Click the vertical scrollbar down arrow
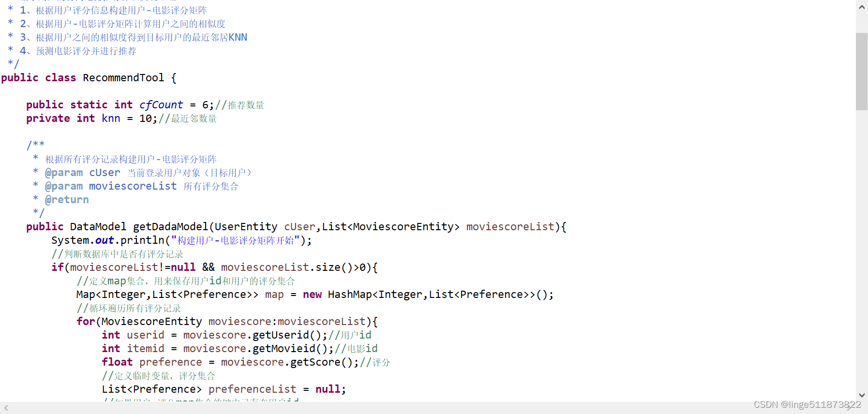 [x=862, y=395]
